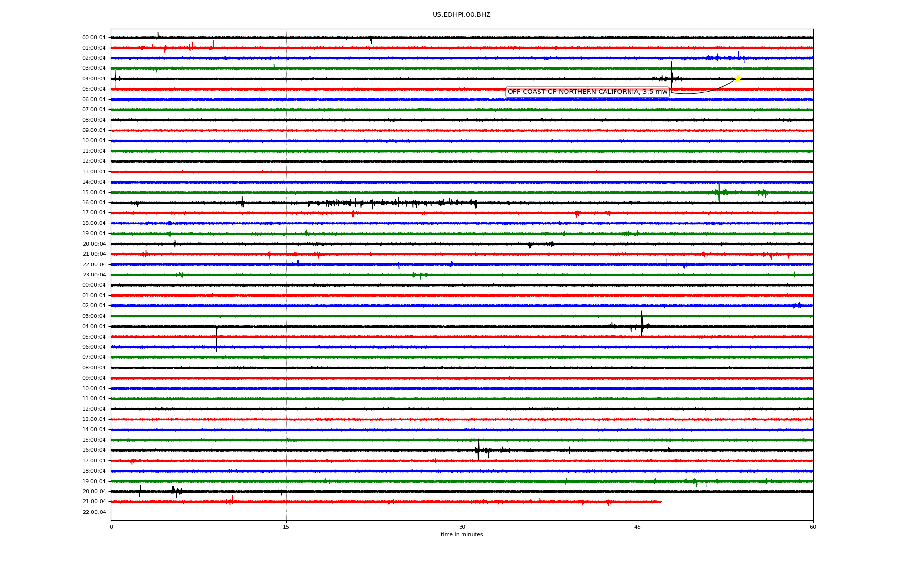Click the 'time in minutes' axis label
This screenshot has width=924, height=578.
coord(462,534)
